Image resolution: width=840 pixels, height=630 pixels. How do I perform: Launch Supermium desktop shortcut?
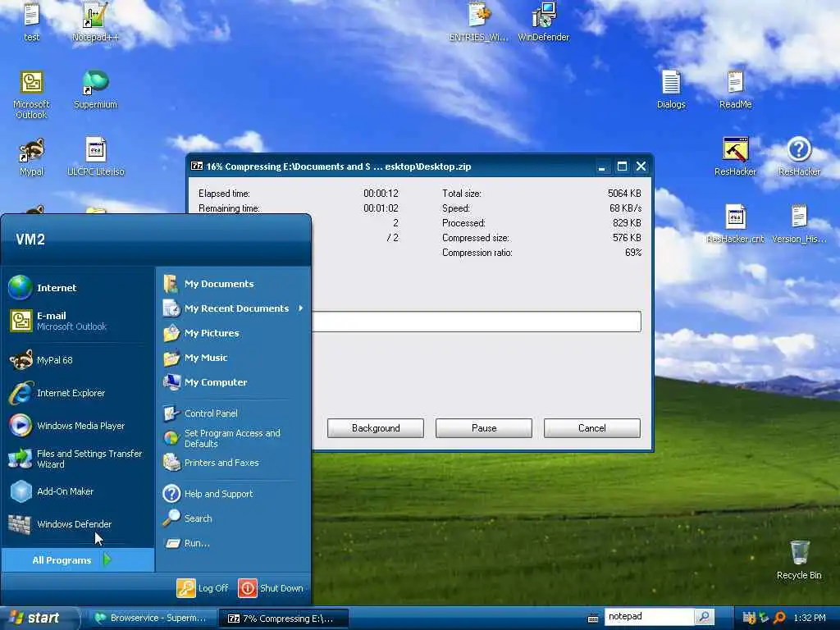95,89
